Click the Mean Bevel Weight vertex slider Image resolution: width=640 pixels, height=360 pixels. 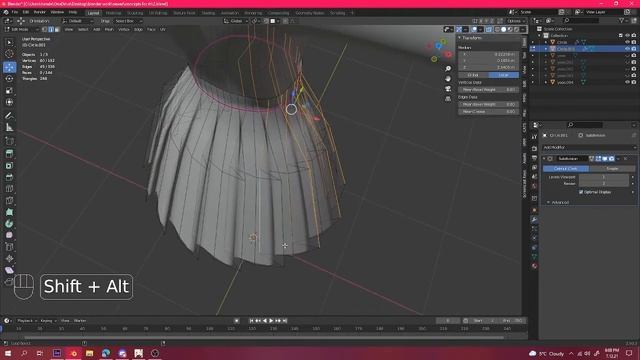489,89
